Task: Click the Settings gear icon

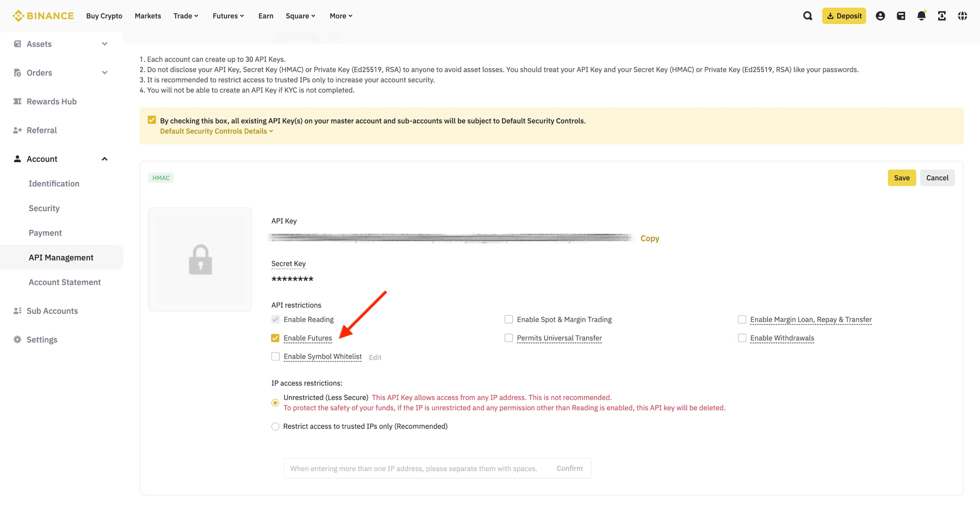Action: [18, 339]
